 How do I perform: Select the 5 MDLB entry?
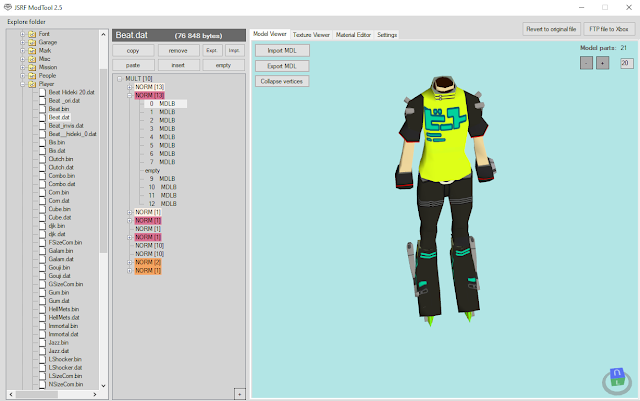162,145
